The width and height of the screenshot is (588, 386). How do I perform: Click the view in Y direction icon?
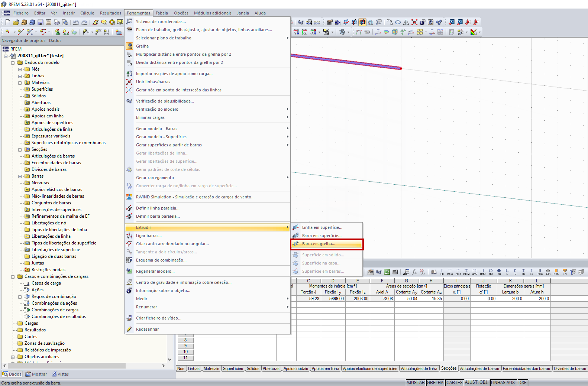[x=296, y=32]
